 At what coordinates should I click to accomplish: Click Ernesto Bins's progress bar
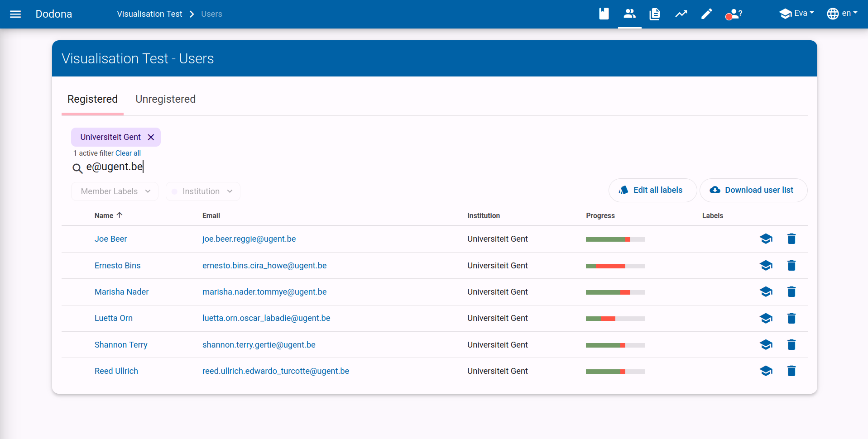(615, 266)
